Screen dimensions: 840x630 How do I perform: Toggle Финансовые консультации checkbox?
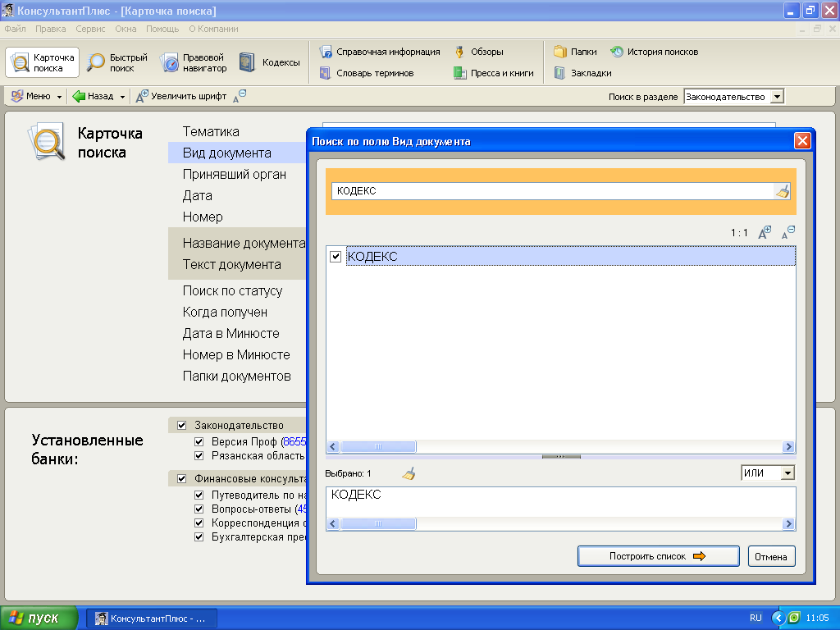click(181, 478)
